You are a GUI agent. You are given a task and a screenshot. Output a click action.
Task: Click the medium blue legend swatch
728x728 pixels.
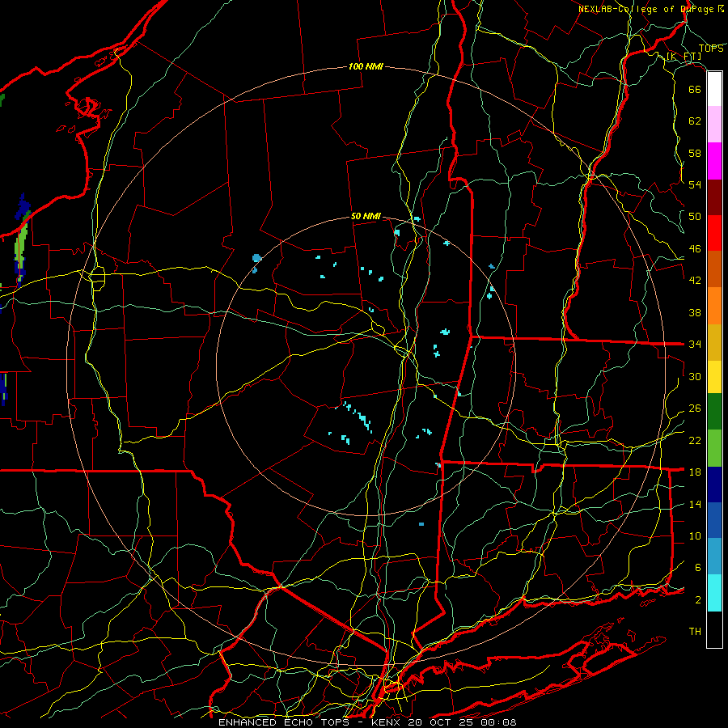714,520
